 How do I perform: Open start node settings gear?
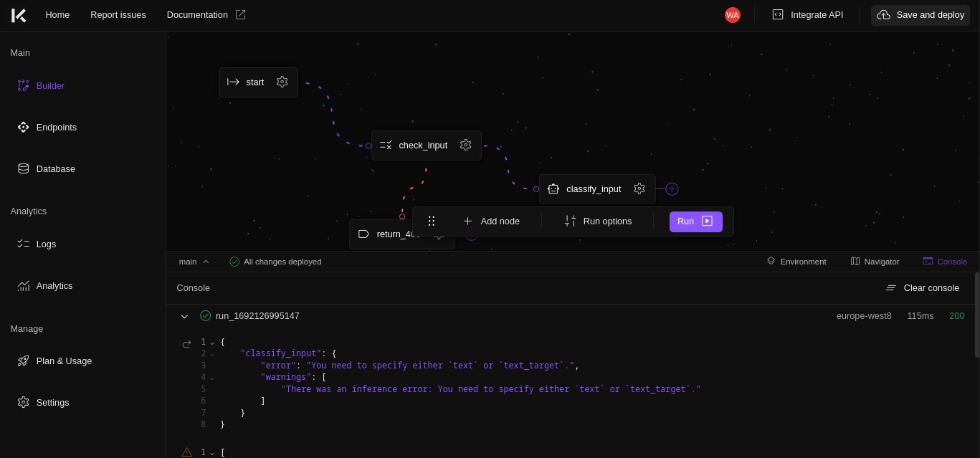point(282,82)
